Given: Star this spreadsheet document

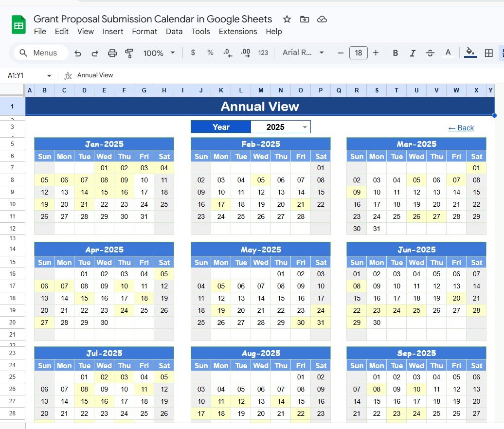Looking at the screenshot, I should pyautogui.click(x=287, y=19).
